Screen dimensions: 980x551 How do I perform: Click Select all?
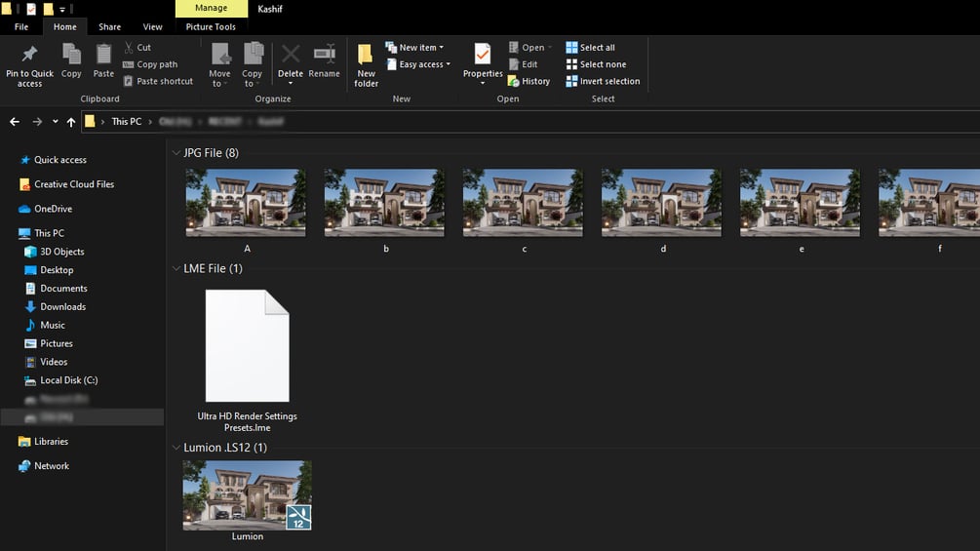point(591,48)
